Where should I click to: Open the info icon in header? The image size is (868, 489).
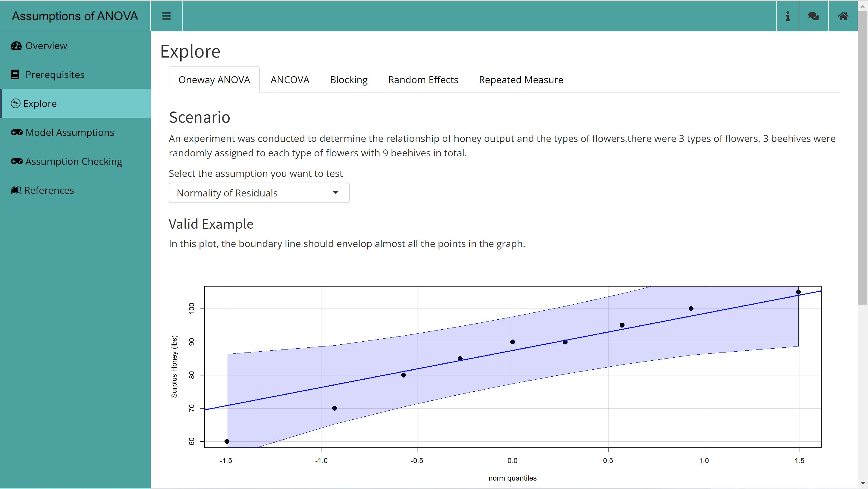[x=788, y=16]
